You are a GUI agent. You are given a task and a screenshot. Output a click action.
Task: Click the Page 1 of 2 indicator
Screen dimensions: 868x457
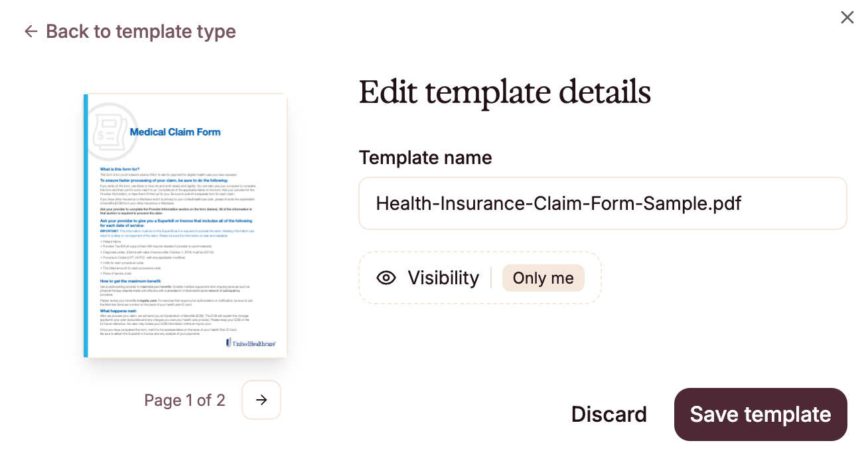pyautogui.click(x=184, y=400)
